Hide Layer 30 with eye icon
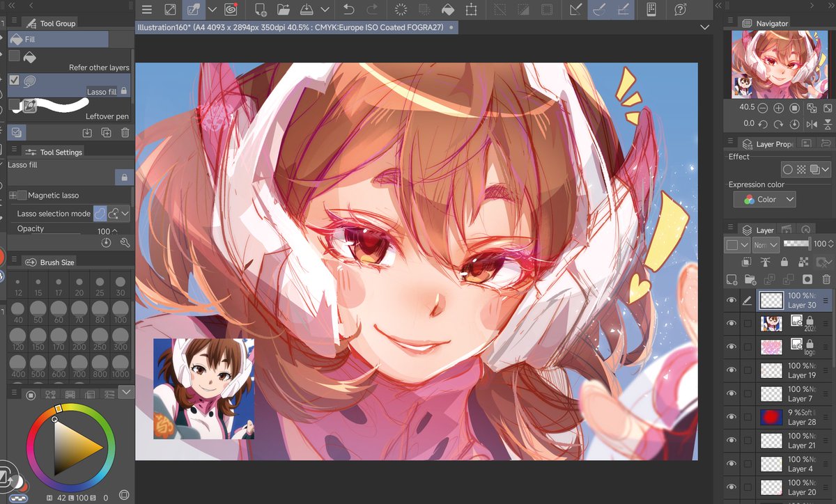 [731, 300]
